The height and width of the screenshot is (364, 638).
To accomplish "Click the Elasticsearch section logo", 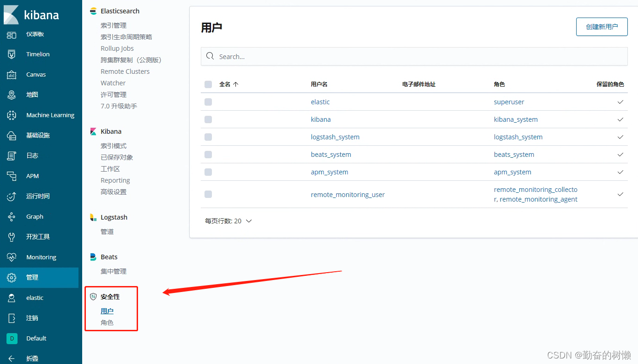I will pos(93,11).
